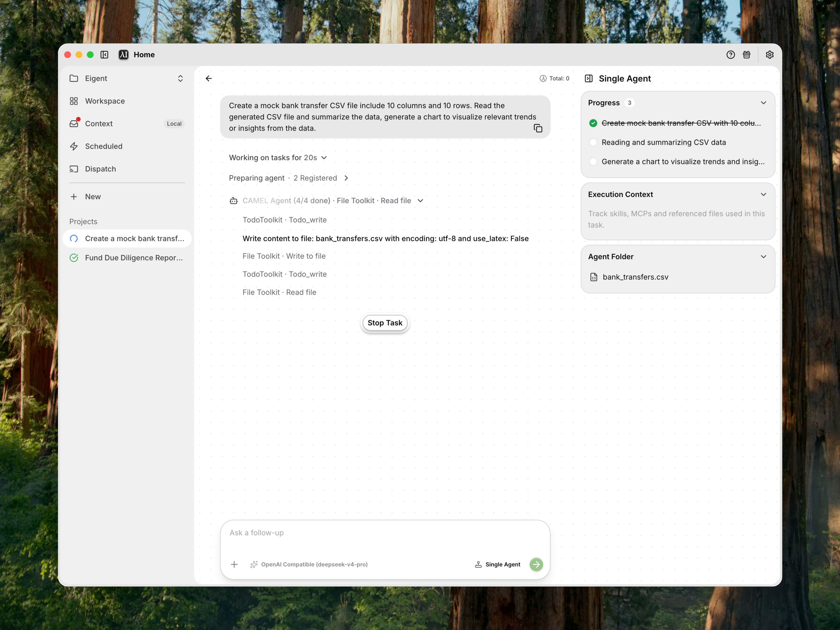840x630 pixels.
Task: Click the Context inbox icon
Action: pyautogui.click(x=74, y=123)
